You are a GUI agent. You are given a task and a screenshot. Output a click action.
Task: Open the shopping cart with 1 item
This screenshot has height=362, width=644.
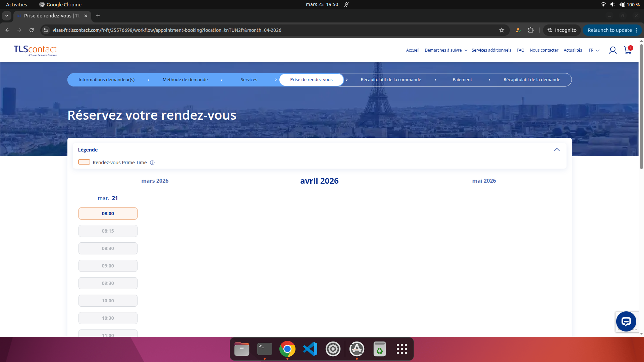coord(627,50)
